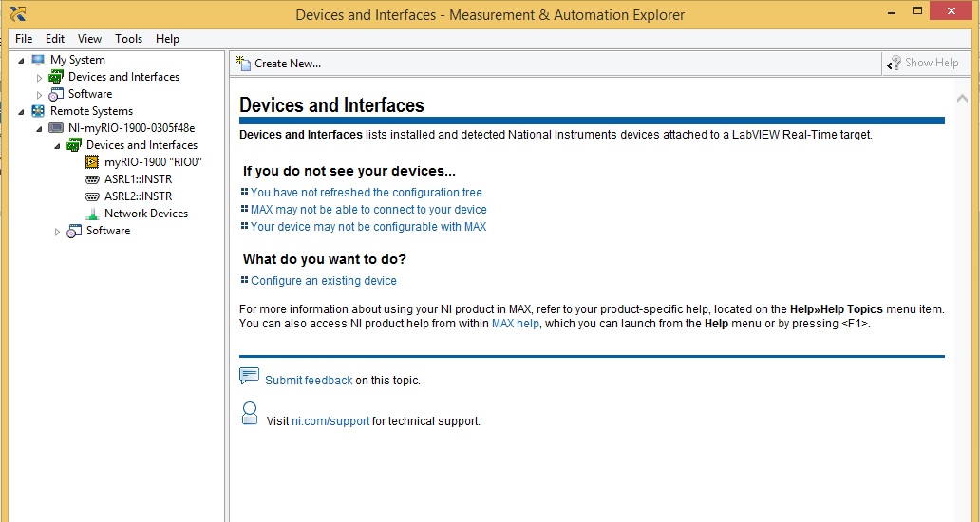Click the Remote Systems network icon
The image size is (980, 522).
[x=38, y=111]
